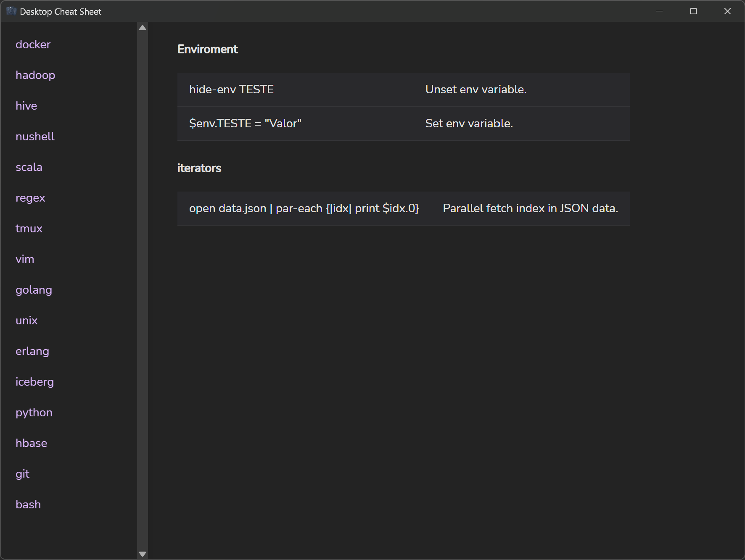This screenshot has width=745, height=560.
Task: Click the hide-env TESTE command row
Action: tap(403, 89)
